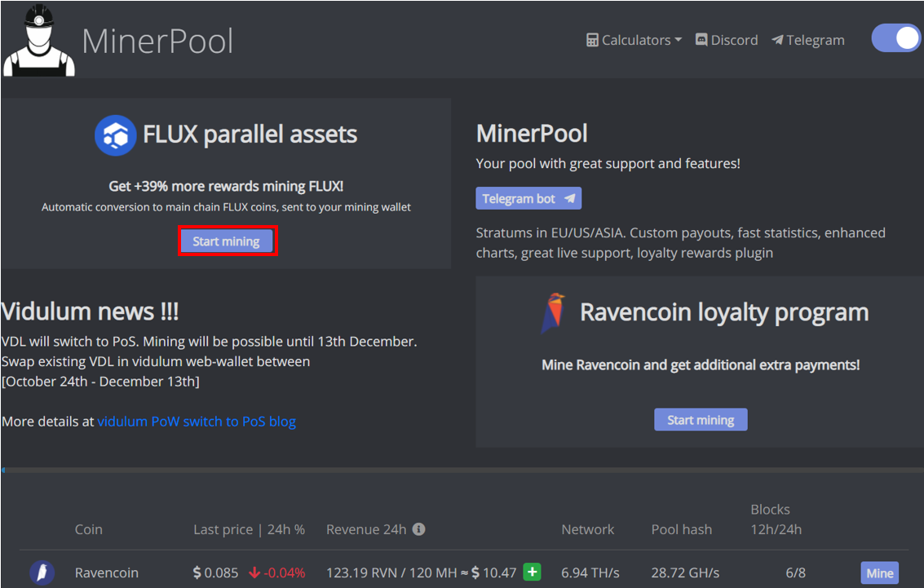Viewport: 924px width, 588px height.
Task: Click the Coin column header
Action: coord(89,529)
